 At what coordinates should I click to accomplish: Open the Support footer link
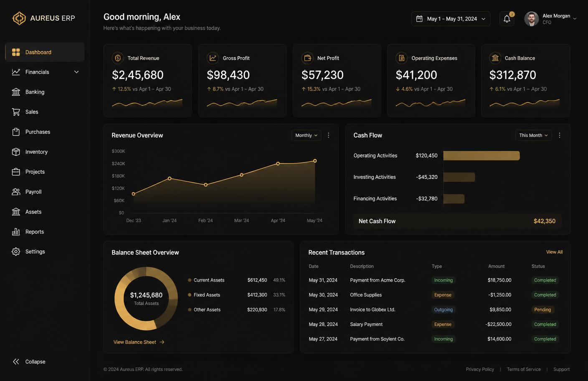561,369
